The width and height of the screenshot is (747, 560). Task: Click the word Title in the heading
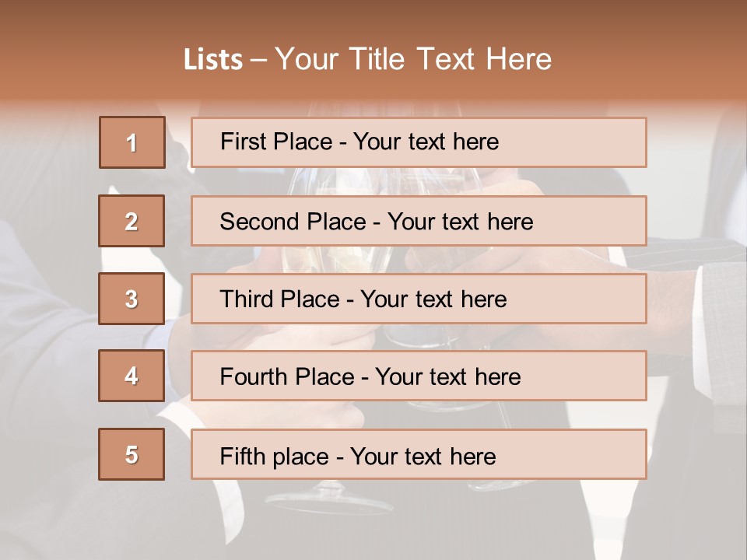(x=377, y=60)
